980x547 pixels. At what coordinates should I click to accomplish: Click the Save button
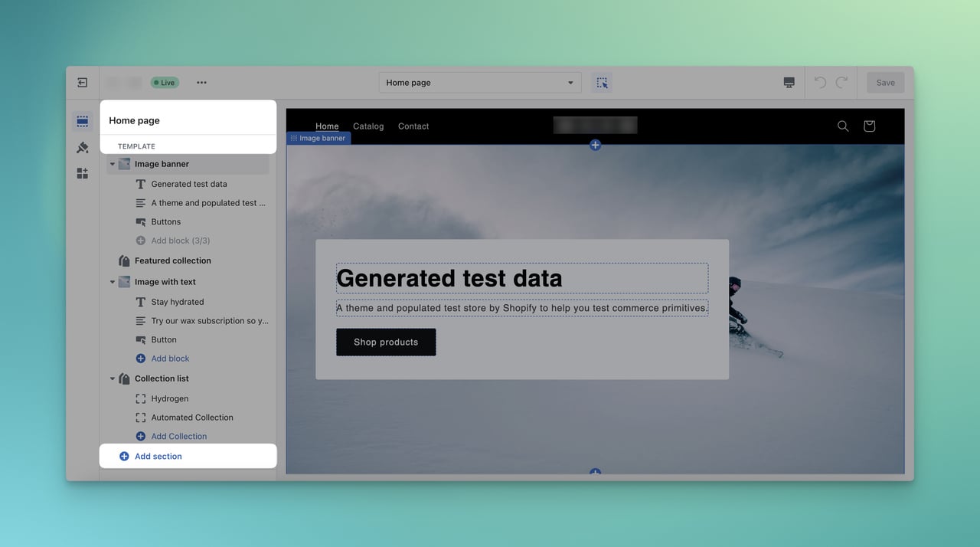885,83
